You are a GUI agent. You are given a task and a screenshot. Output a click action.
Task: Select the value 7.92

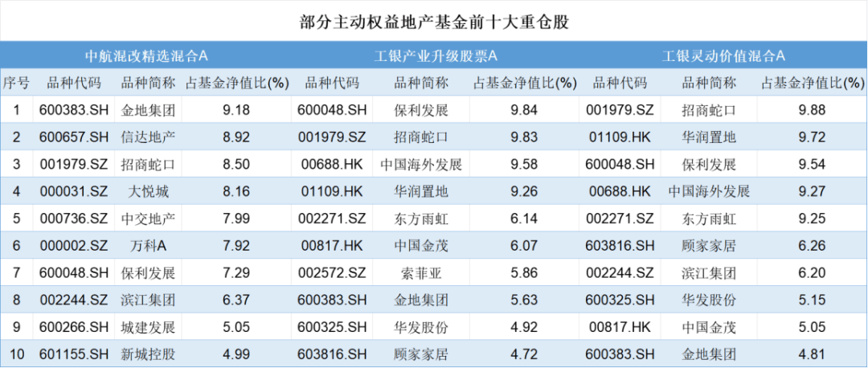click(235, 246)
